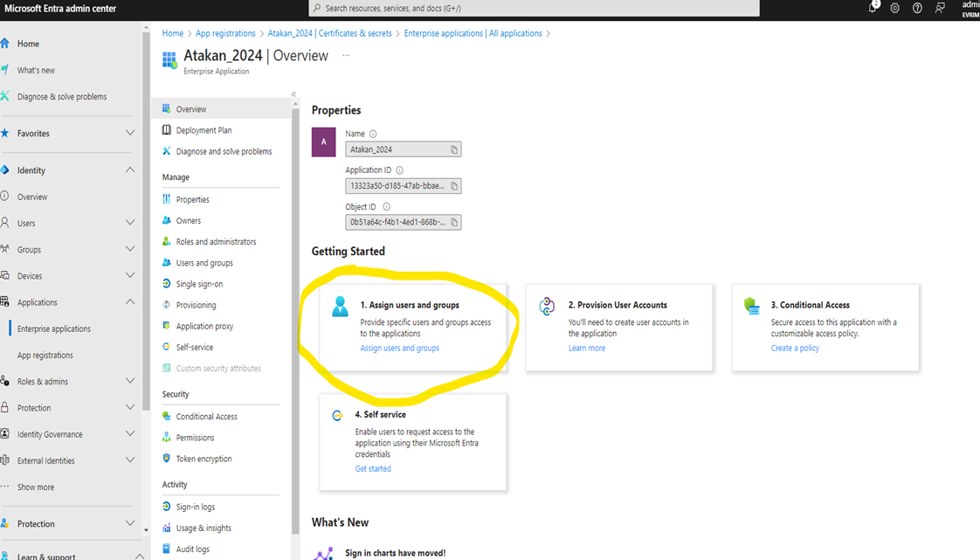Expand the bottom Protection section chevron
Screen dimensions: 980x560
click(x=130, y=524)
